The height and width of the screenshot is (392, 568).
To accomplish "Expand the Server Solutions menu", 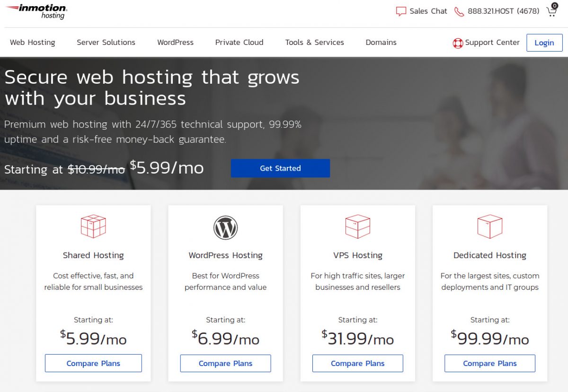I will coord(106,43).
